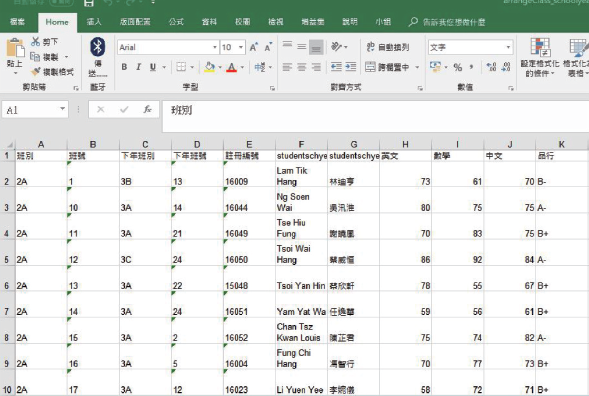
Task: Select top vertical alignment
Action: click(x=287, y=46)
